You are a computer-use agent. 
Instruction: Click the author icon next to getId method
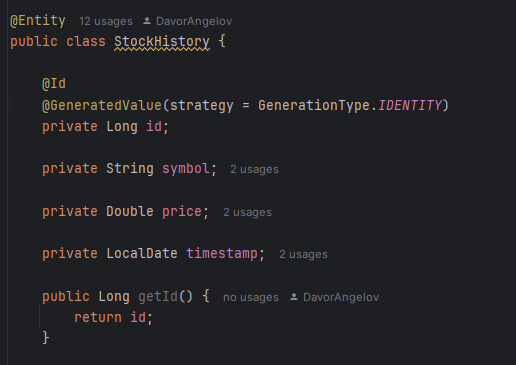coord(294,297)
